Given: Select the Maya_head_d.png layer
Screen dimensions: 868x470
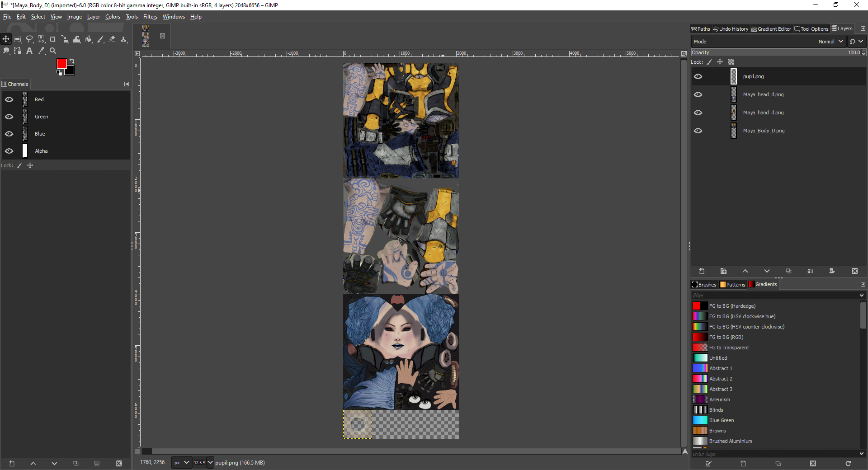Looking at the screenshot, I should coord(778,94).
